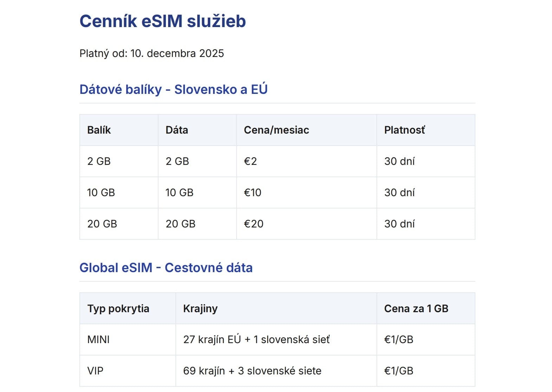Click the €20 price cell
Viewport: 552px width, 392px height.
pyautogui.click(x=253, y=224)
